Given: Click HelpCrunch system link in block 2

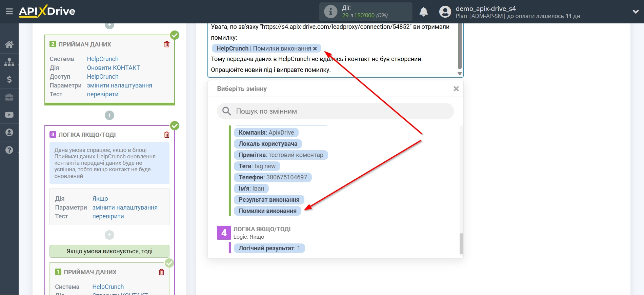Looking at the screenshot, I should tap(103, 59).
